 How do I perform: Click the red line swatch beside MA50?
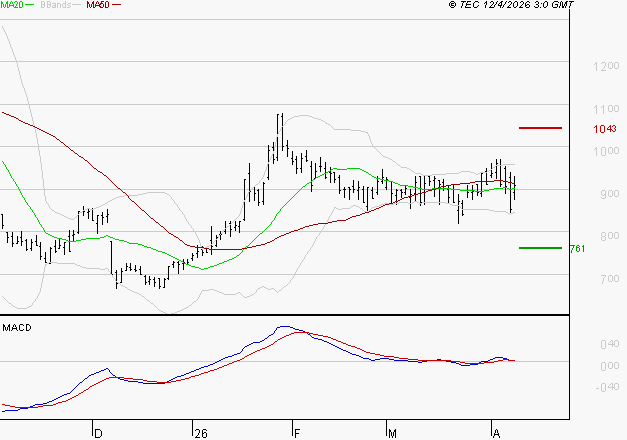coord(117,6)
